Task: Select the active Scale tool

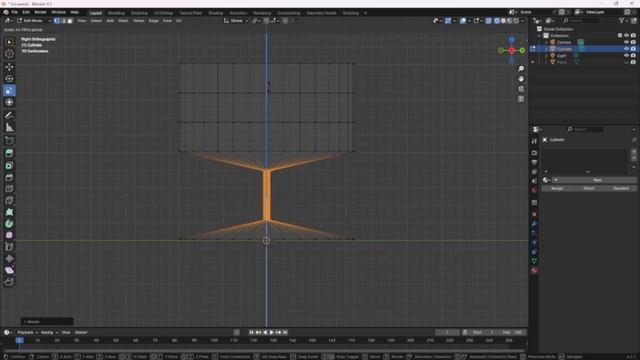Action: (x=9, y=90)
